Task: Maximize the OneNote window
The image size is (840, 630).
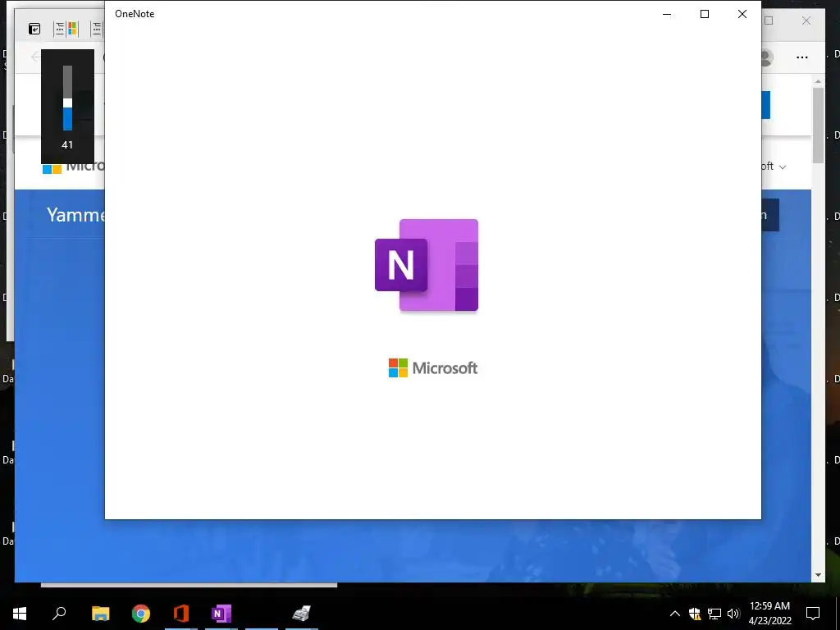Action: (x=705, y=14)
